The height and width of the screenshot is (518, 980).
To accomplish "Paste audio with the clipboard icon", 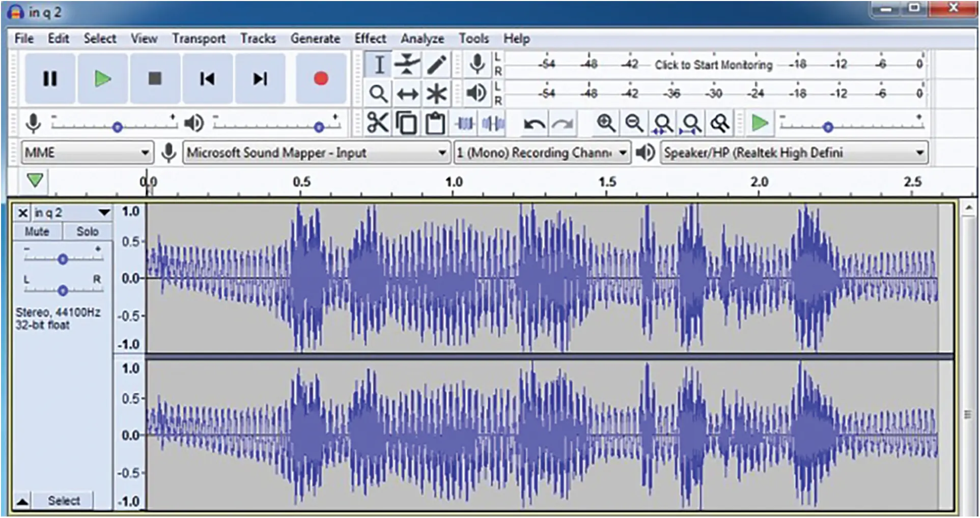I will 435,123.
